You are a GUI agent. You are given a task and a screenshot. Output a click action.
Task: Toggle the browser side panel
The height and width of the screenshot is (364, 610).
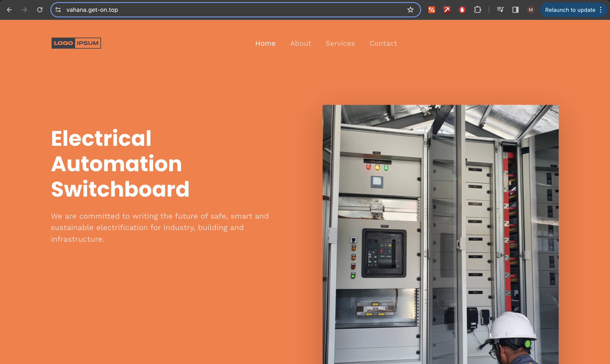(x=515, y=10)
